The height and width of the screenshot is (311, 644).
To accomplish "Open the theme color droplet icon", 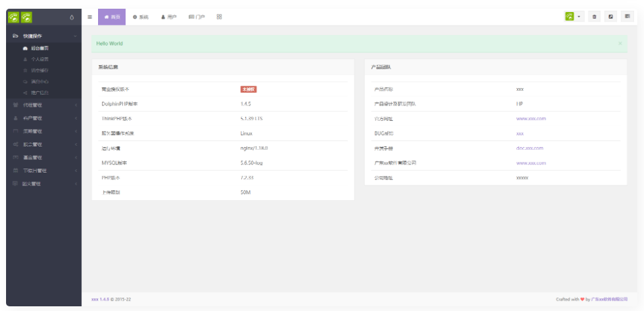I will click(72, 17).
